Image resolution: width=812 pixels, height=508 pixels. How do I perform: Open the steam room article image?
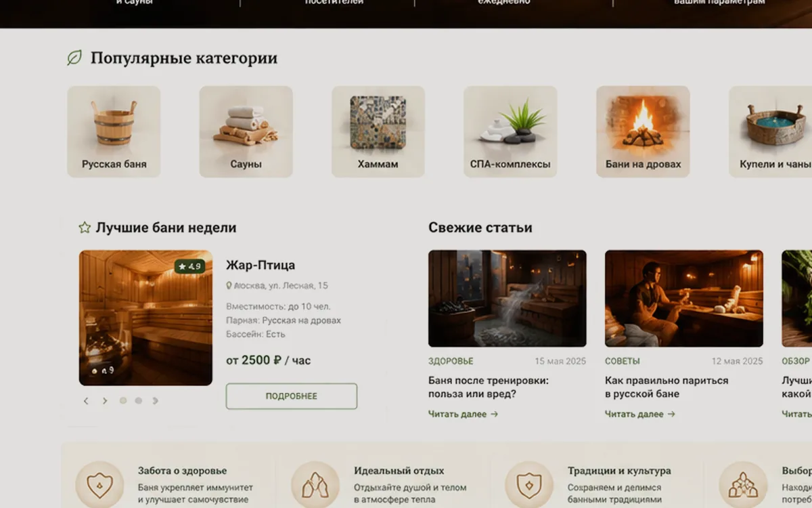(507, 299)
